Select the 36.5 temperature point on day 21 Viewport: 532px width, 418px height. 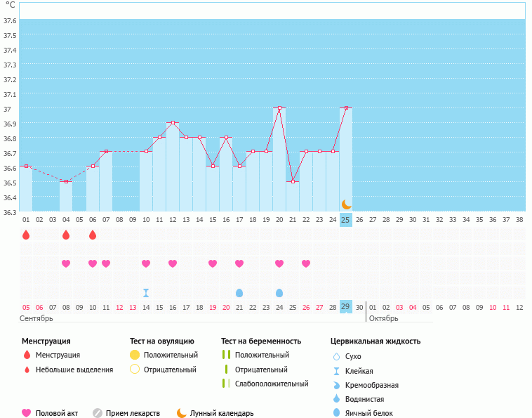293,182
